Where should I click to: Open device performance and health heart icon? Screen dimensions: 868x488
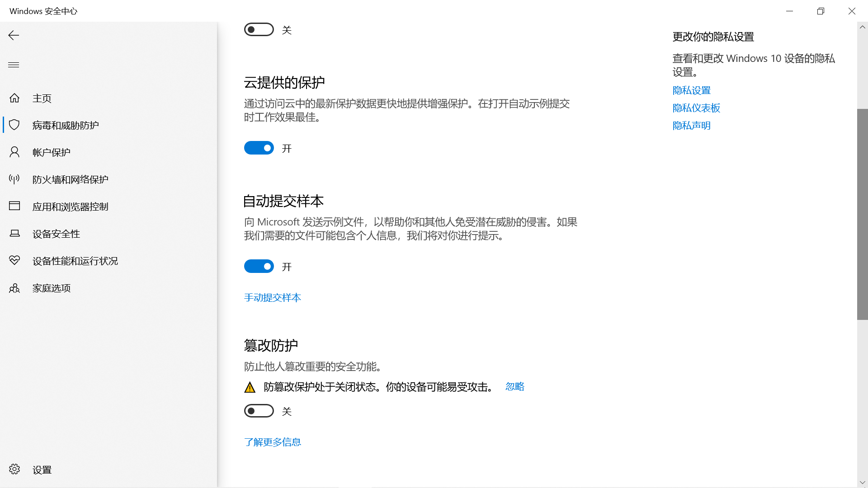tap(14, 261)
